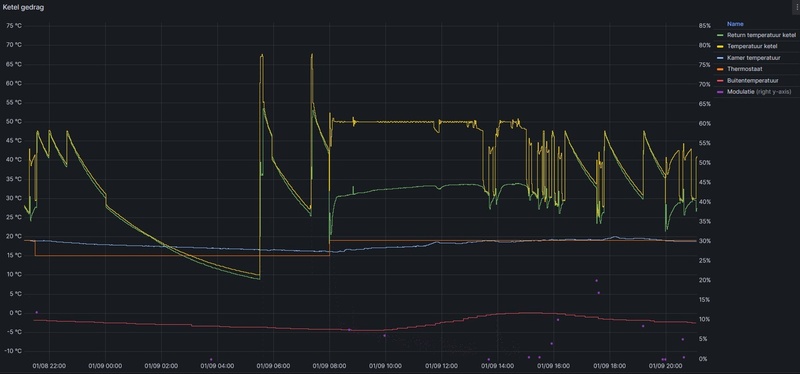Click the '0 °C' left axis label
The width and height of the screenshot is (800, 374).
15,313
